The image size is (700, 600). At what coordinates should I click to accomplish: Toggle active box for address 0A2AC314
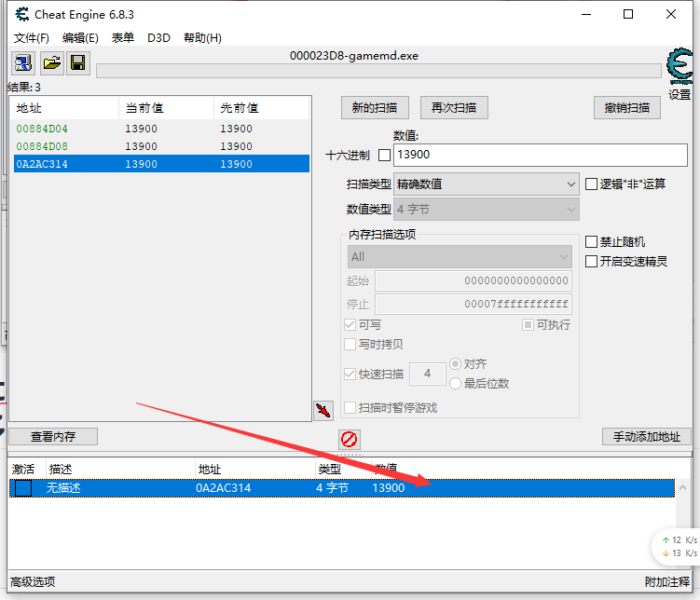coord(22,488)
